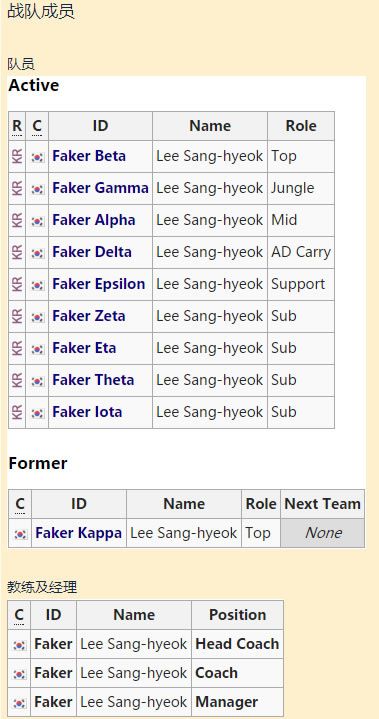The height and width of the screenshot is (719, 379).
Task: Click the flag icon next to Faker Kappa
Action: [x=20, y=534]
